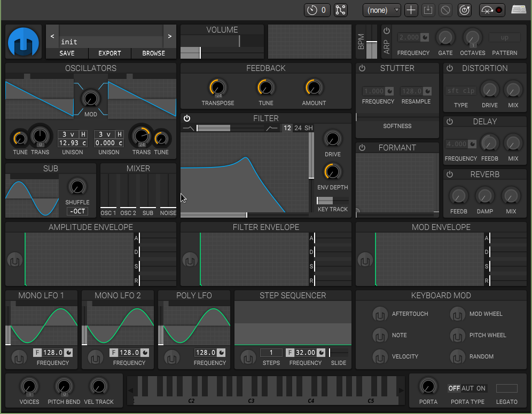Click the EXPORT button
The width and height of the screenshot is (532, 414).
click(109, 53)
